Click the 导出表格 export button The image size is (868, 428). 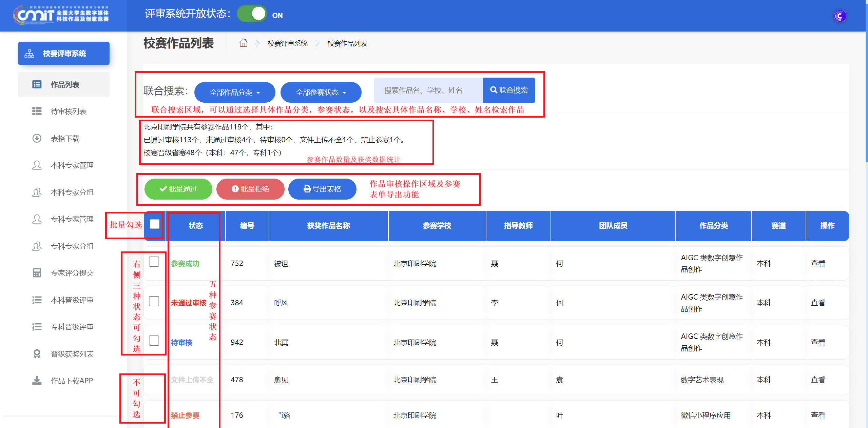(x=322, y=189)
